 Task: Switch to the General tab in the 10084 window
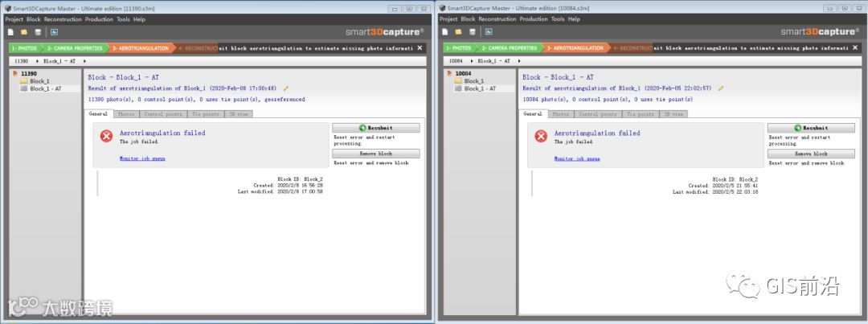point(533,114)
